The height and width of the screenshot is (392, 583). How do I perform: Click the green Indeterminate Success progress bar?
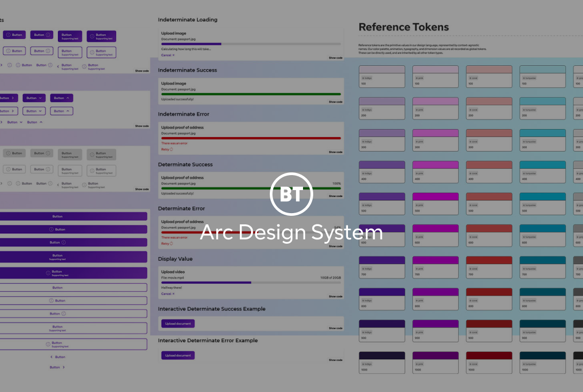tap(251, 94)
